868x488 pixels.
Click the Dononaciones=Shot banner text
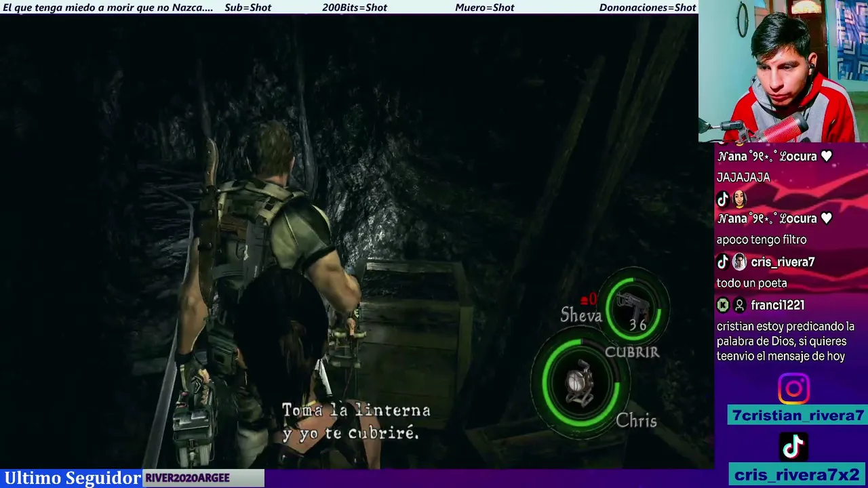coord(648,7)
